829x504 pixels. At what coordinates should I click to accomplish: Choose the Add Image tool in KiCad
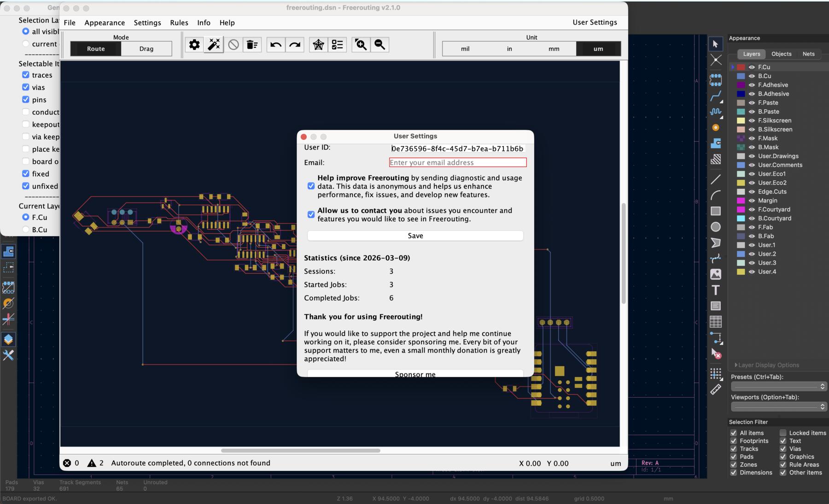click(x=715, y=274)
